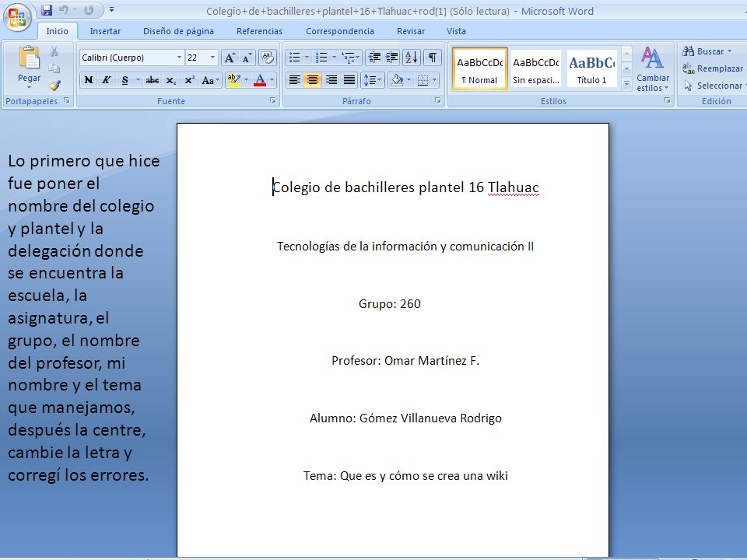
Task: Apply subscript formatting
Action: tap(171, 80)
